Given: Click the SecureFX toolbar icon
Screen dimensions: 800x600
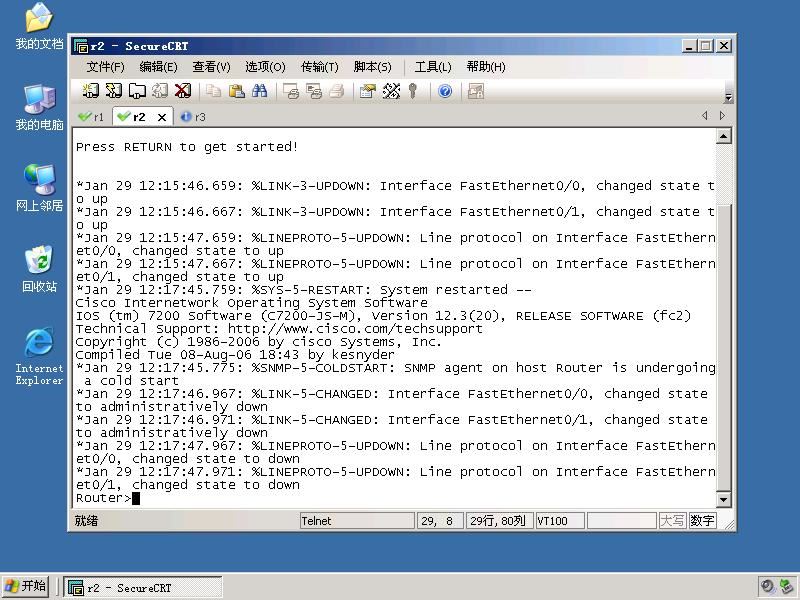Looking at the screenshot, I should [x=476, y=91].
